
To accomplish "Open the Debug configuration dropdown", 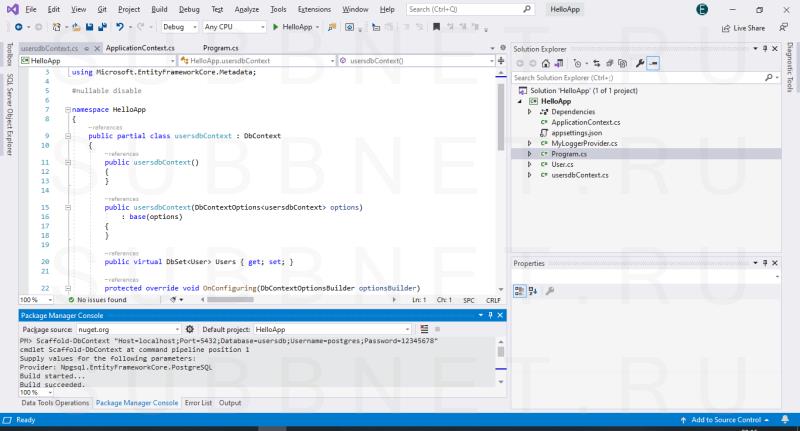I will point(180,28).
